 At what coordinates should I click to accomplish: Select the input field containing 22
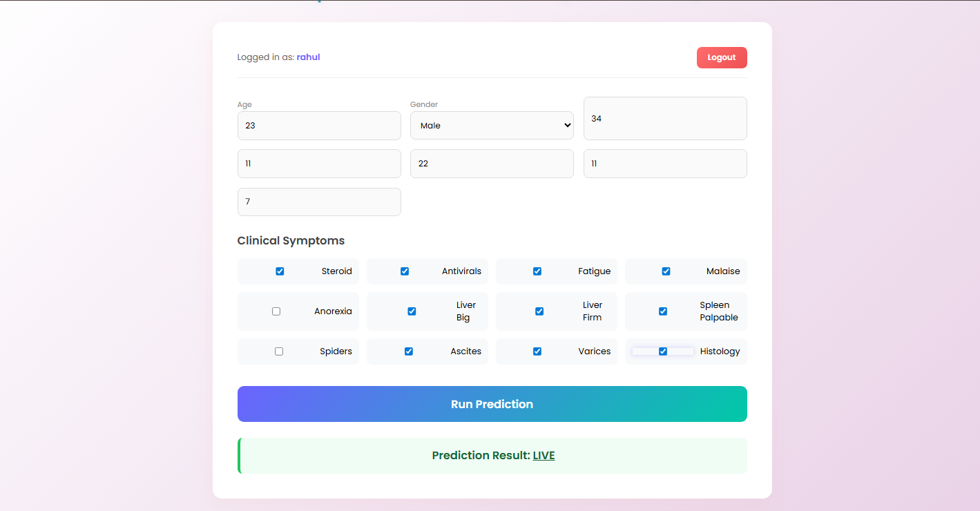click(x=492, y=164)
